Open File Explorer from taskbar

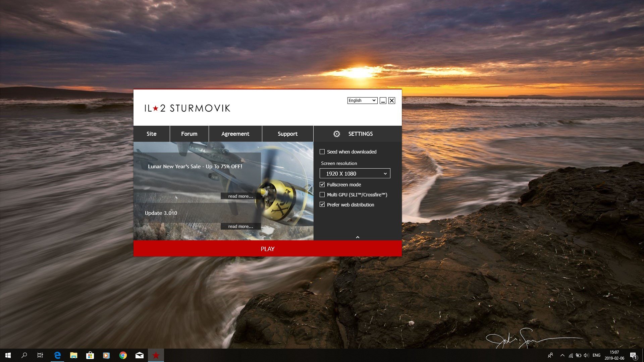point(73,355)
